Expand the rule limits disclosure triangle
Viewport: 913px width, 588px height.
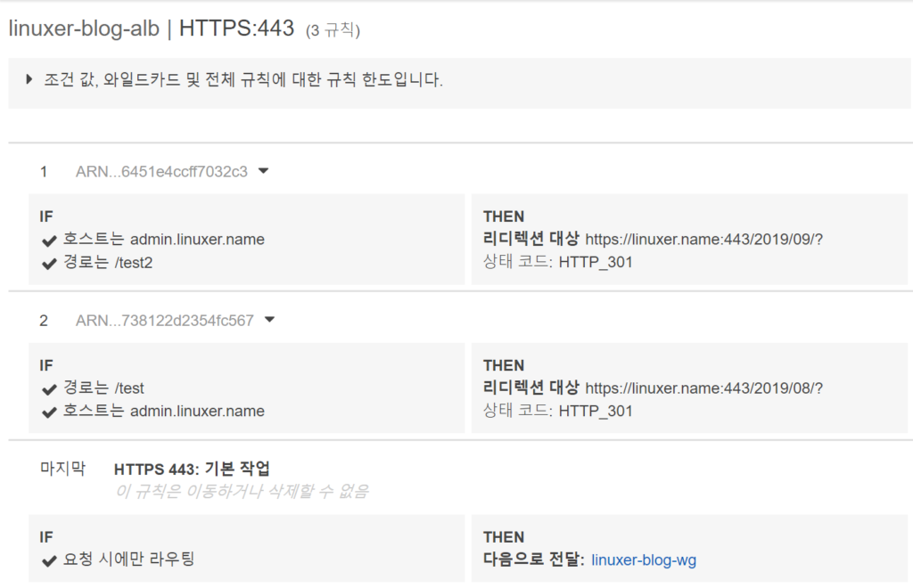point(29,79)
